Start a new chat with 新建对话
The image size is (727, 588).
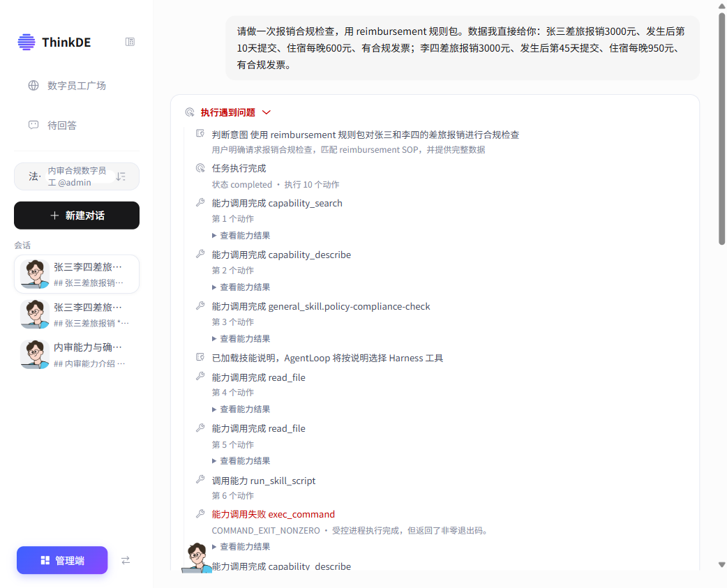click(77, 216)
